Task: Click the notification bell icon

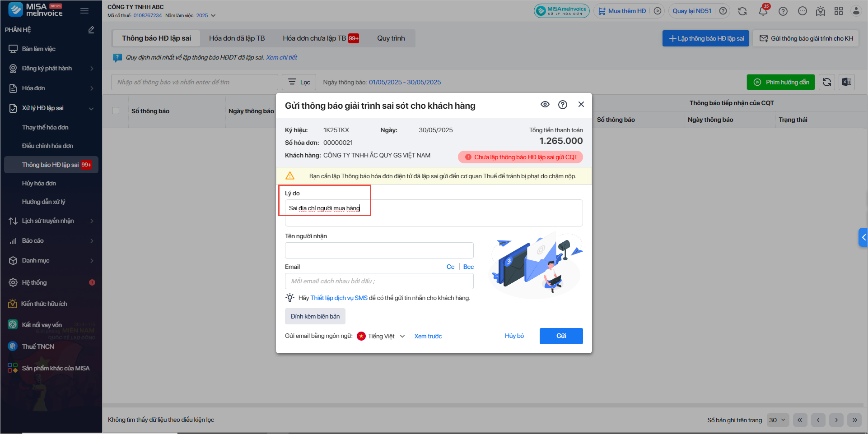Action: pyautogui.click(x=763, y=11)
